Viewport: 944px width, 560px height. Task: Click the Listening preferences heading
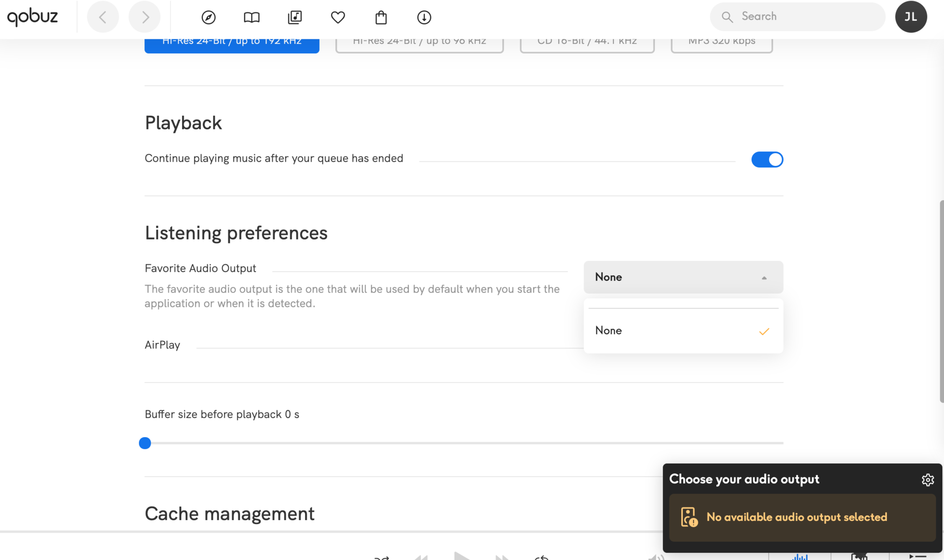point(236,233)
